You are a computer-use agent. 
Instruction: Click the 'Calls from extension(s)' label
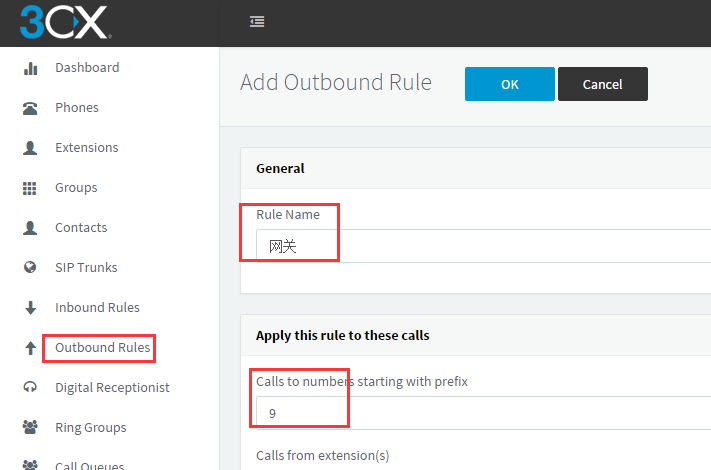[x=322, y=455]
